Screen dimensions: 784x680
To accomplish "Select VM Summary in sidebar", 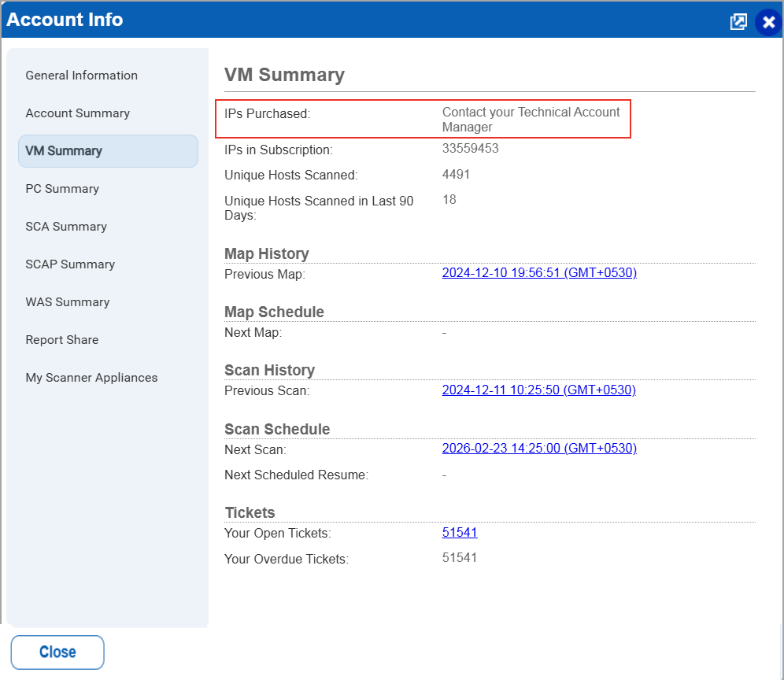I will point(108,151).
